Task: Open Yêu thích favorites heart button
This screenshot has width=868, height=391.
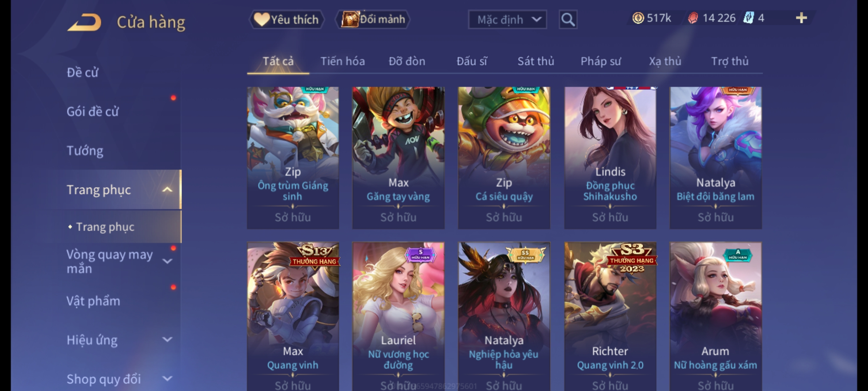Action: tap(286, 20)
